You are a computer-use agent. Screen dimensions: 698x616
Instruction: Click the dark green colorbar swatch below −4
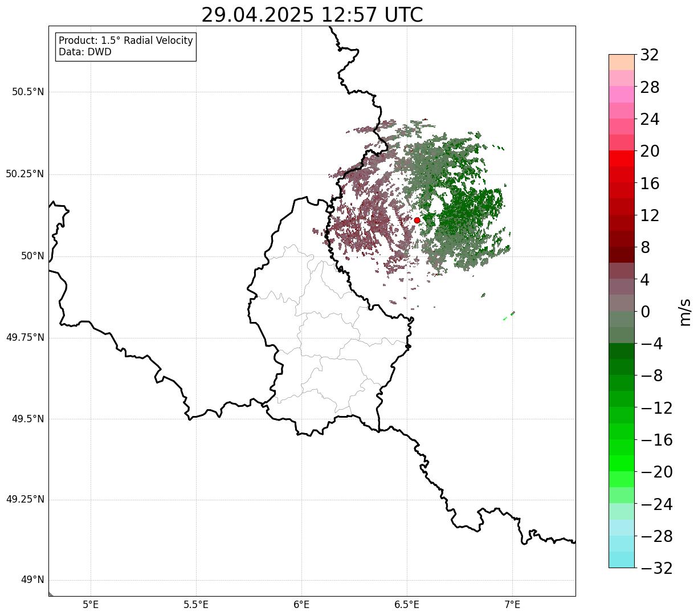tap(622, 351)
